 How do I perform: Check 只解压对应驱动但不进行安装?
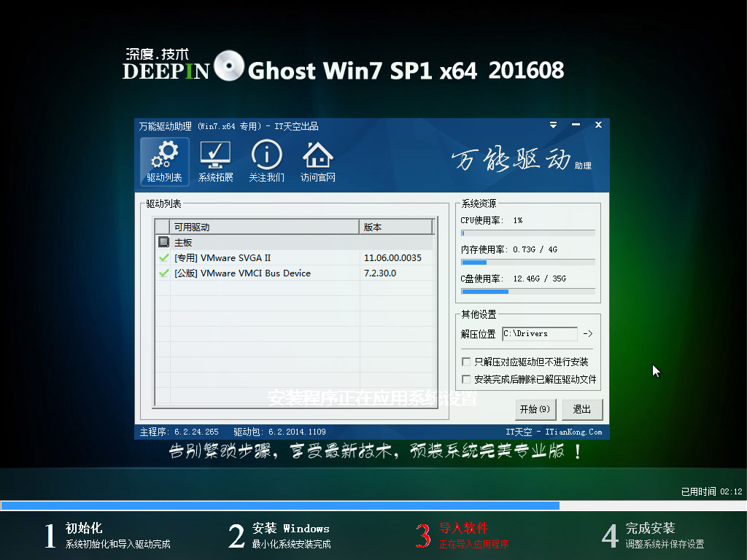pyautogui.click(x=465, y=361)
